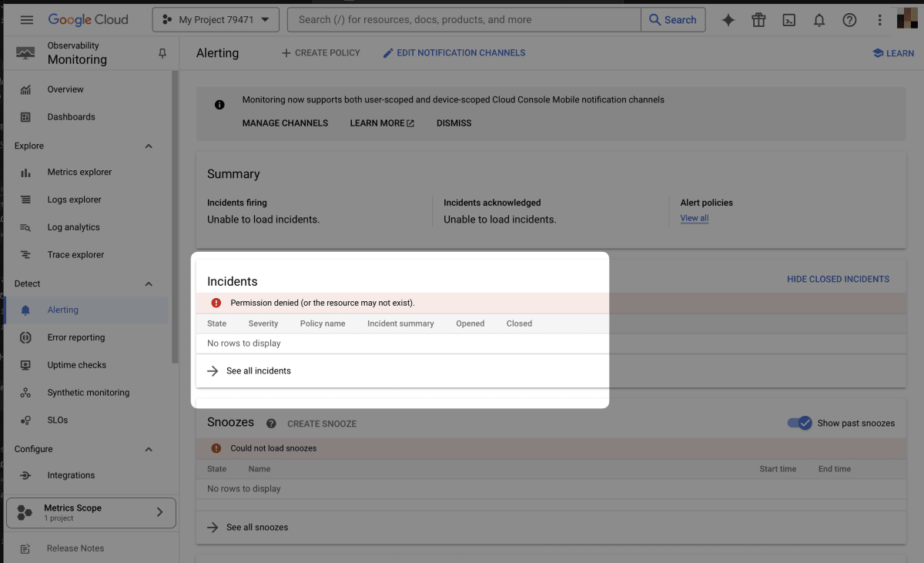Click the search resources input field
The image size is (924, 563).
click(464, 20)
